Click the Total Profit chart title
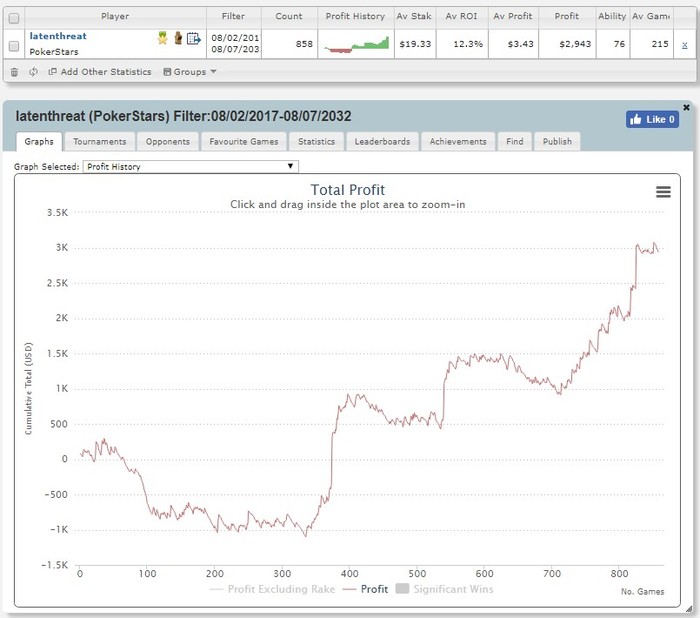The width and height of the screenshot is (700, 618). pos(348,190)
